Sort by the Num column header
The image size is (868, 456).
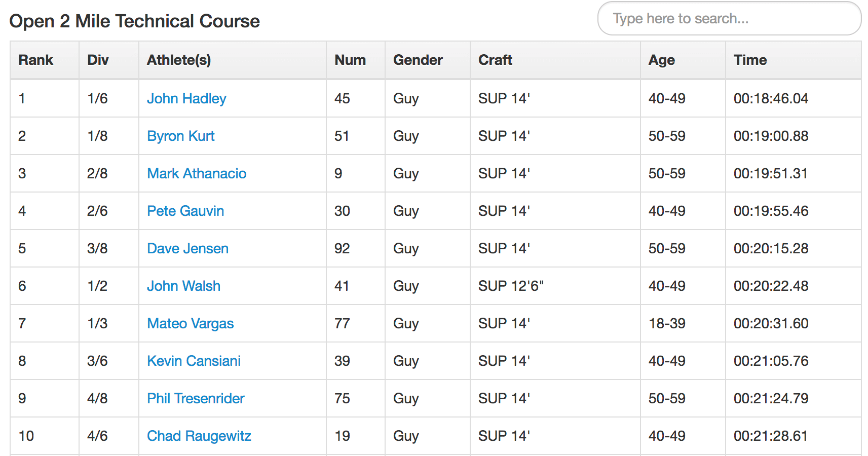(x=350, y=60)
